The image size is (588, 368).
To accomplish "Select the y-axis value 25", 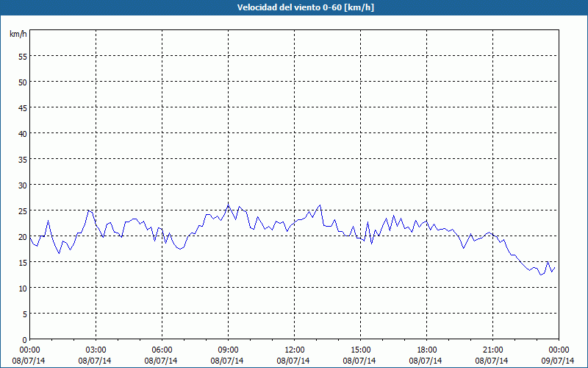I will coord(23,211).
